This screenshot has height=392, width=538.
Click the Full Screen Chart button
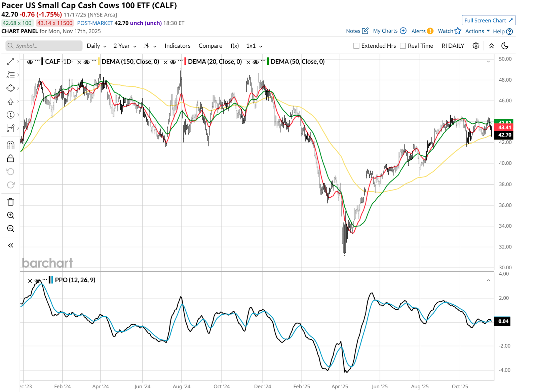tap(488, 21)
